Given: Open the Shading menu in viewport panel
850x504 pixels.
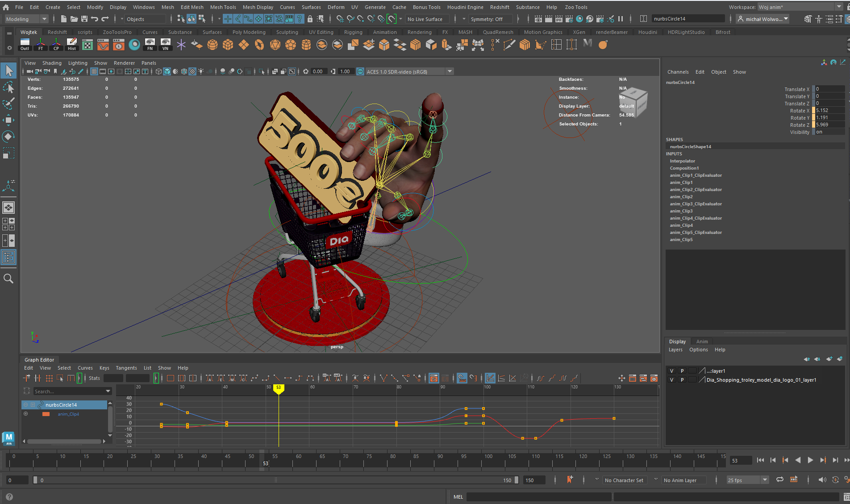Looking at the screenshot, I should click(52, 62).
